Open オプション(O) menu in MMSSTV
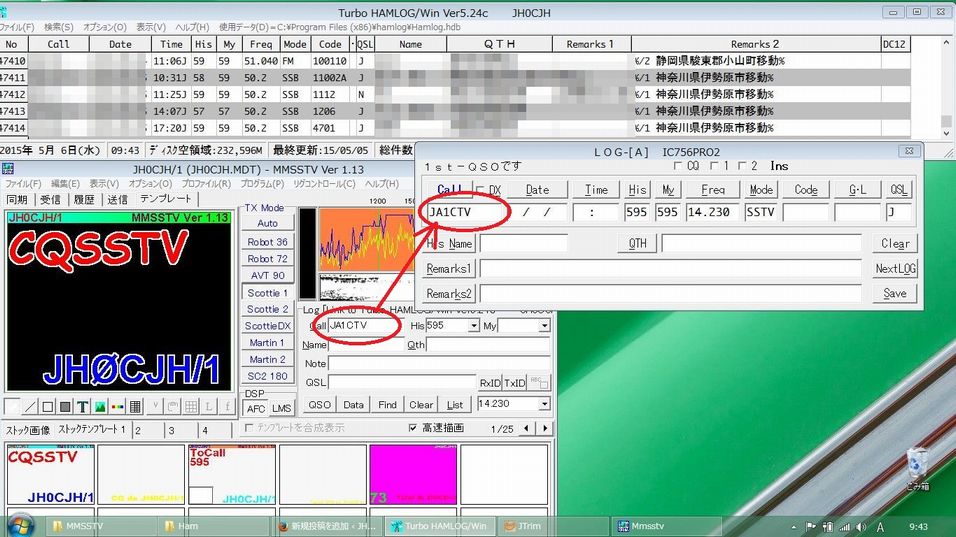Image resolution: width=956 pixels, height=537 pixels. pos(150,183)
